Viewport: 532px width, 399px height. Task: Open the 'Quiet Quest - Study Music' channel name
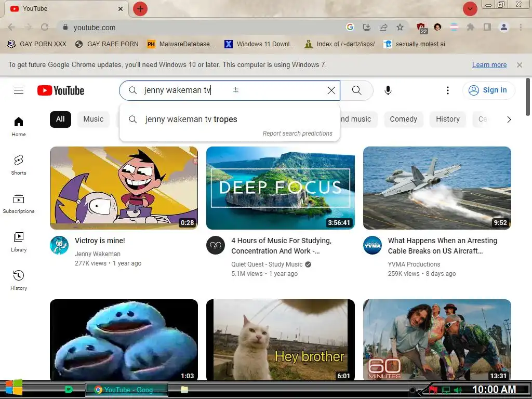(x=267, y=264)
